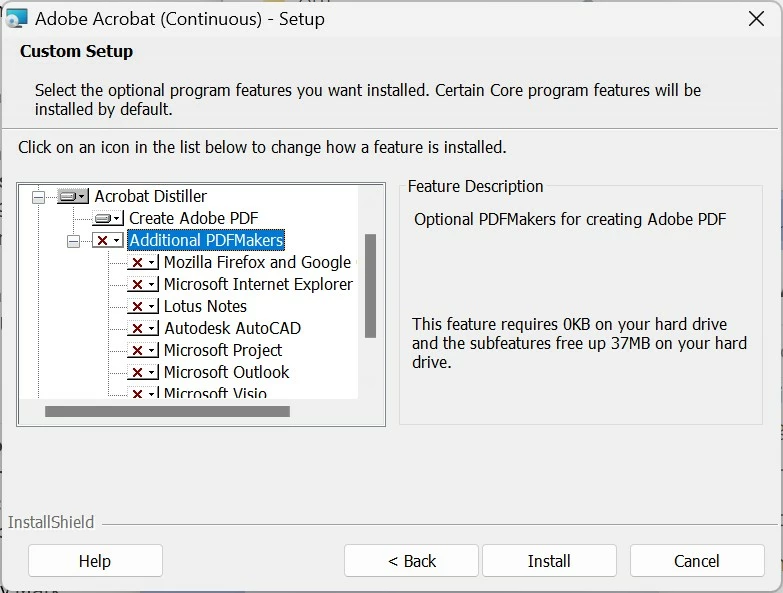783x593 pixels.
Task: Change install state of Microsoft Project
Action: 143,350
